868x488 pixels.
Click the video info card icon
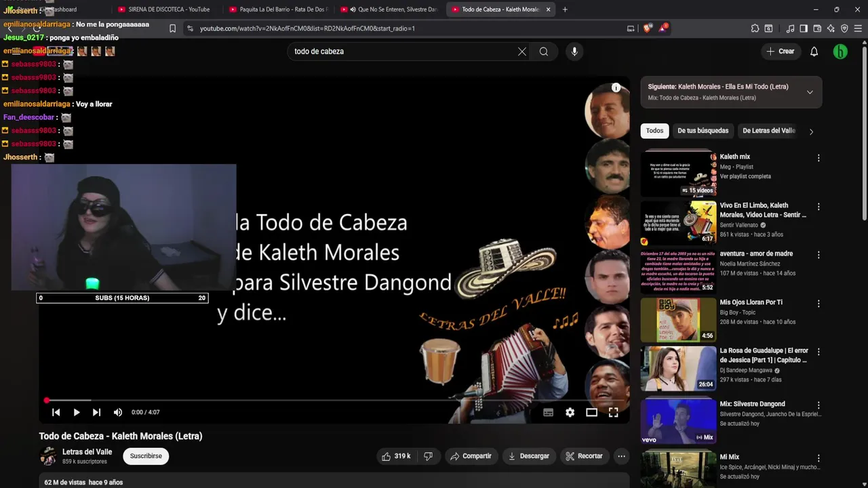coord(616,87)
